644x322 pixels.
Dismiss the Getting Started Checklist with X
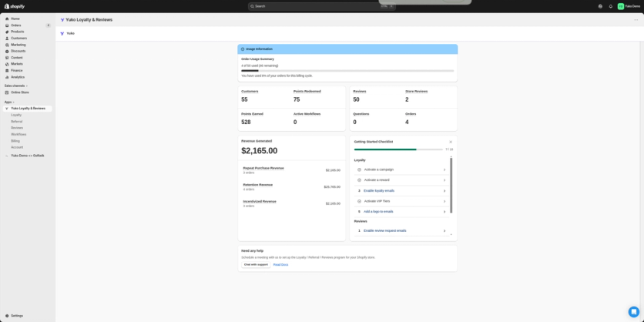(451, 142)
